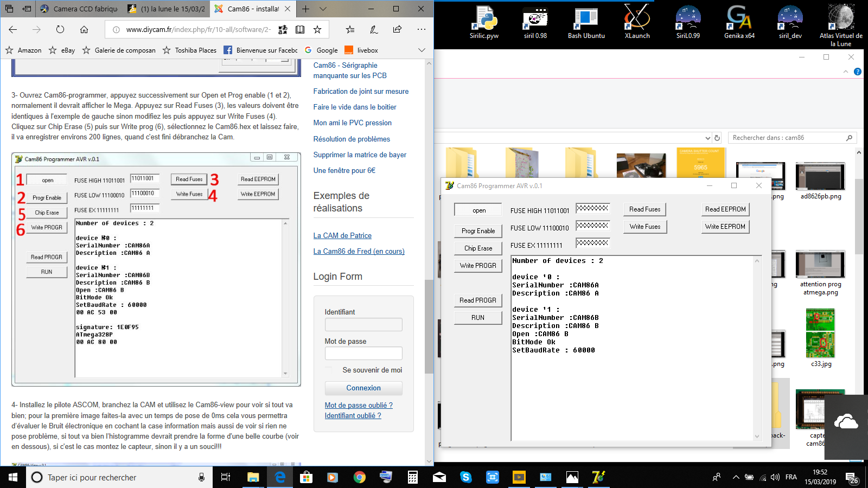Image resolution: width=868 pixels, height=488 pixels.
Task: Expand more favorites bar items chevron
Action: coord(422,50)
